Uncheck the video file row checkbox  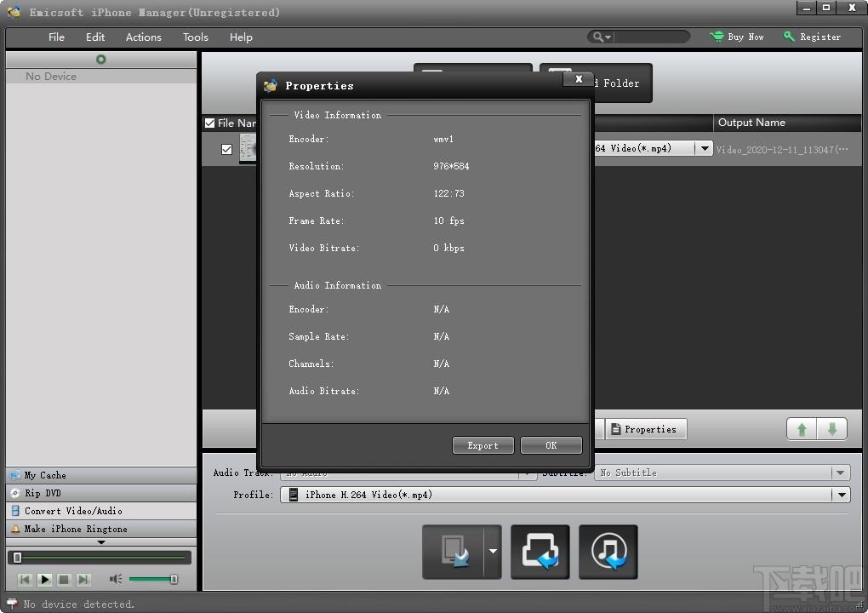[226, 149]
